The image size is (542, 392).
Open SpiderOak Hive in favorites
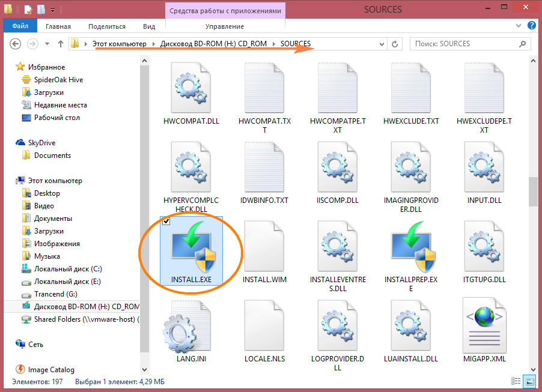click(52, 80)
